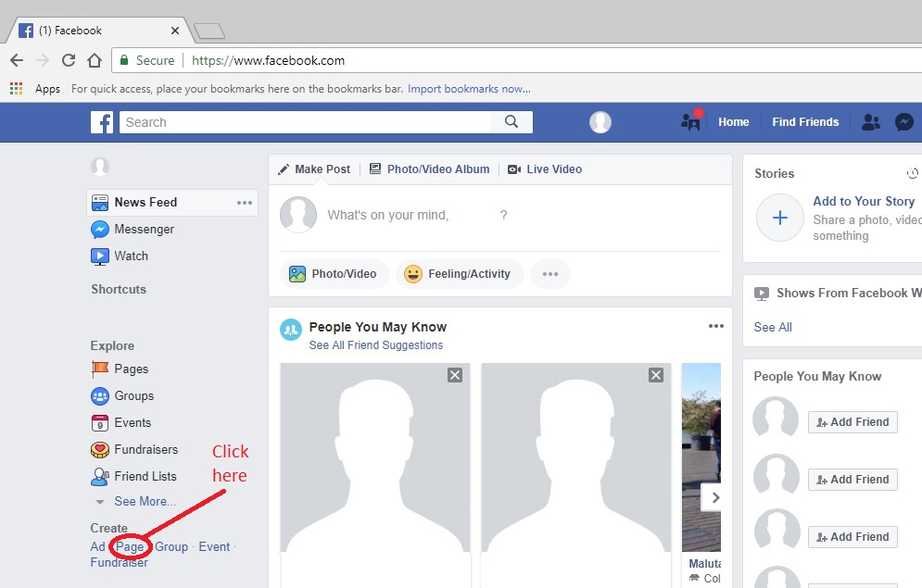
Task: Click the Groups icon in Explore
Action: pyautogui.click(x=100, y=396)
